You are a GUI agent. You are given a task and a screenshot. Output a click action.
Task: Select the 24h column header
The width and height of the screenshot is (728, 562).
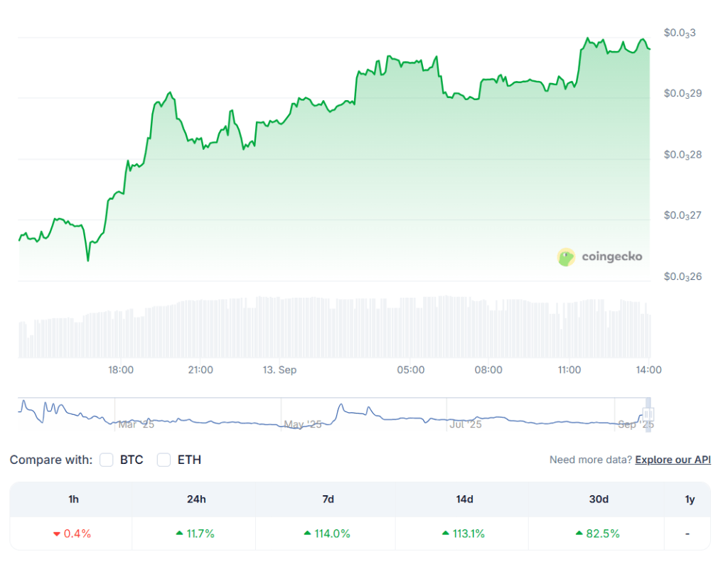[x=196, y=499]
